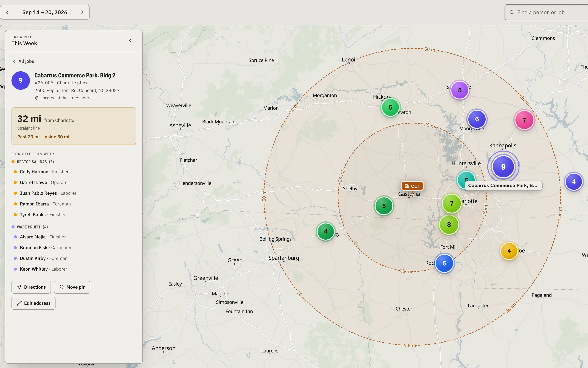Click the blue 9 job badge in panel
The image size is (588, 368).
[21, 80]
